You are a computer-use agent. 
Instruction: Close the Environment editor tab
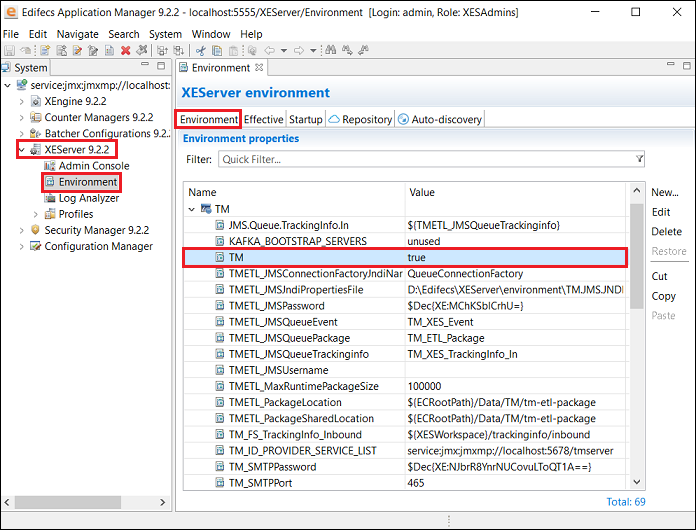point(259,67)
